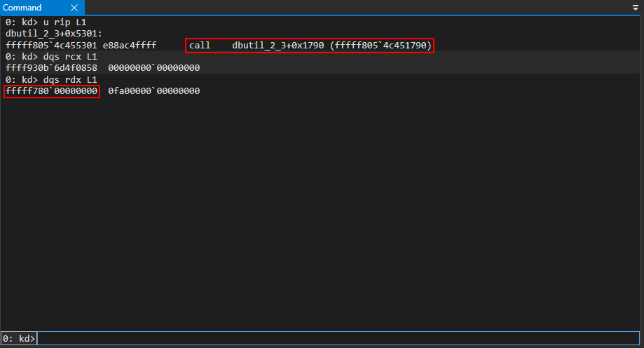Open the window options dropdown arrow

636,8
